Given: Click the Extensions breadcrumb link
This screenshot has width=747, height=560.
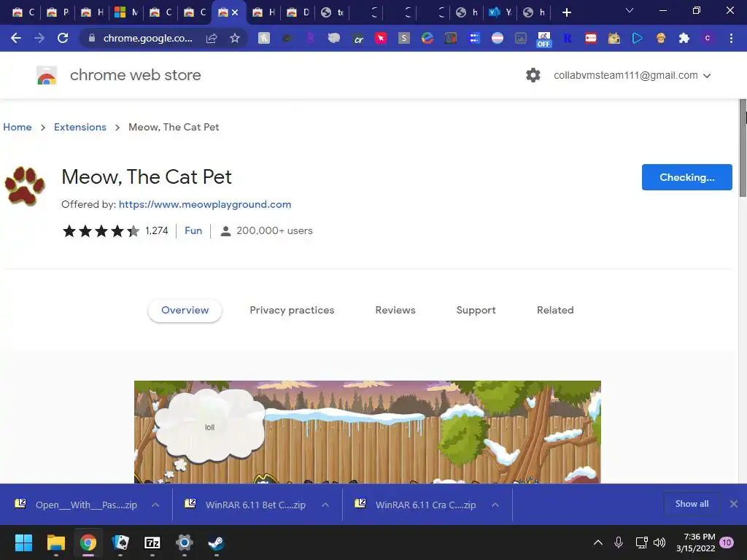Looking at the screenshot, I should coord(80,127).
